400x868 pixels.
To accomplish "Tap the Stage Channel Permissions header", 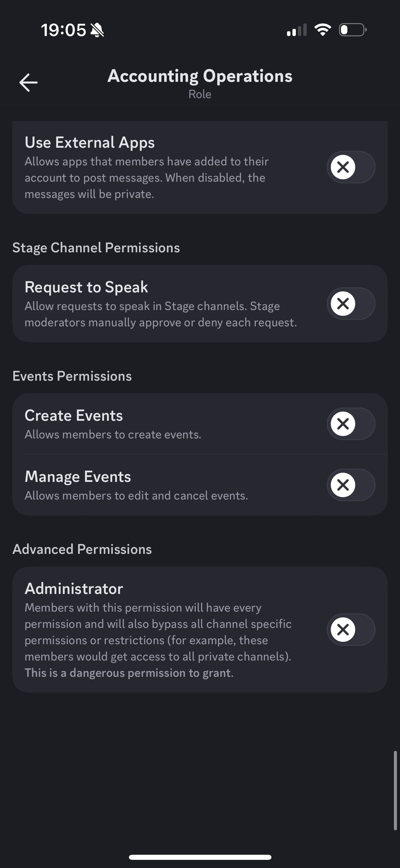I will pyautogui.click(x=96, y=248).
